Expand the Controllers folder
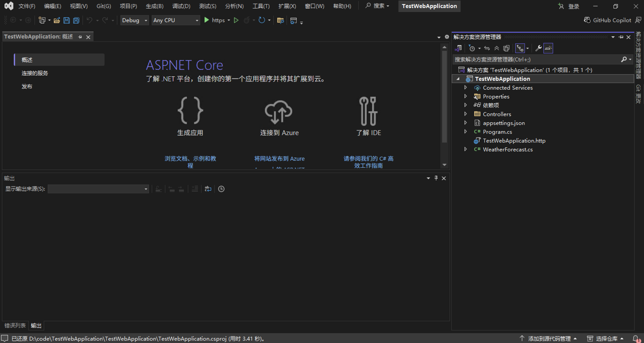Screen dimensions: 644x343 pyautogui.click(x=466, y=114)
